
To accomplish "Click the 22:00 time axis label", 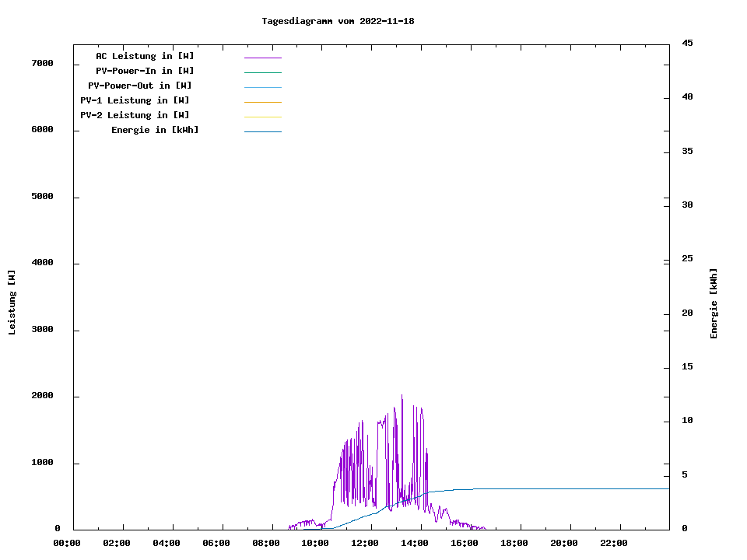I will 613,543.
